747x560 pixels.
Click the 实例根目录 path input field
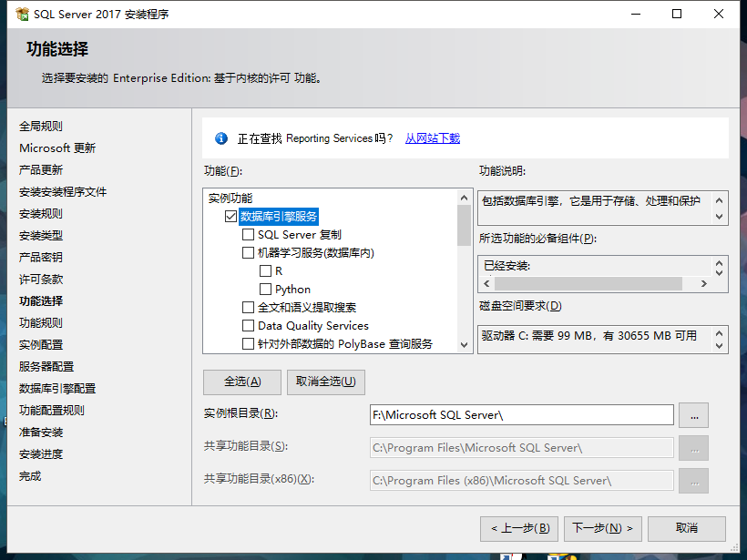tap(521, 415)
